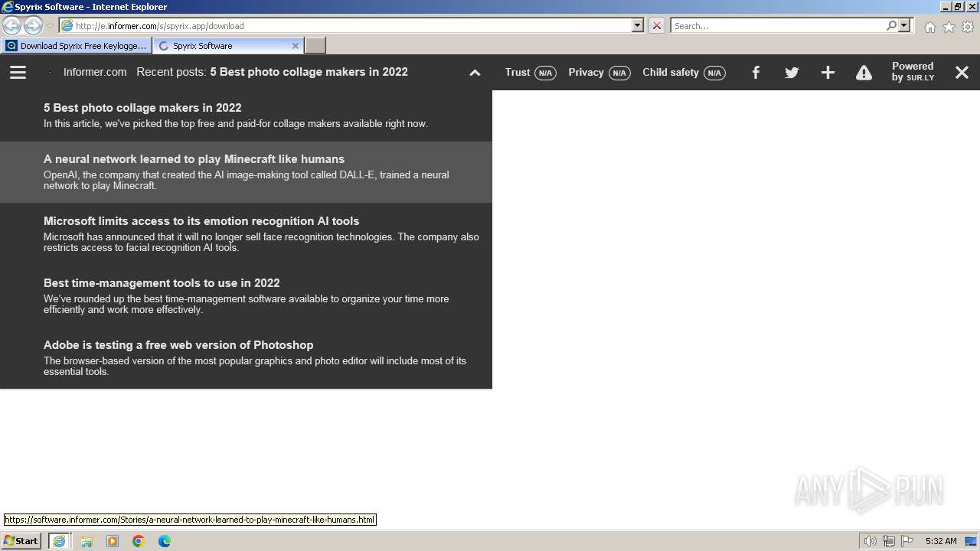Viewport: 980px width, 551px height.
Task: Minimize the Internet Explorer window
Action: 945,7
